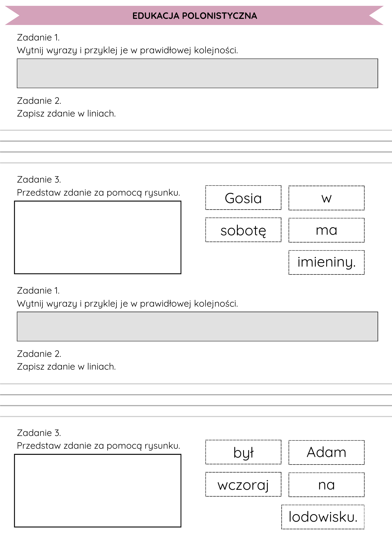Click the single-letter 'w' word card

(x=326, y=198)
